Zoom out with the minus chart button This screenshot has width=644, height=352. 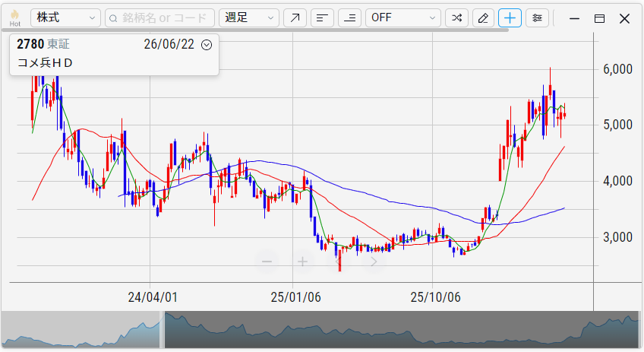click(x=267, y=262)
